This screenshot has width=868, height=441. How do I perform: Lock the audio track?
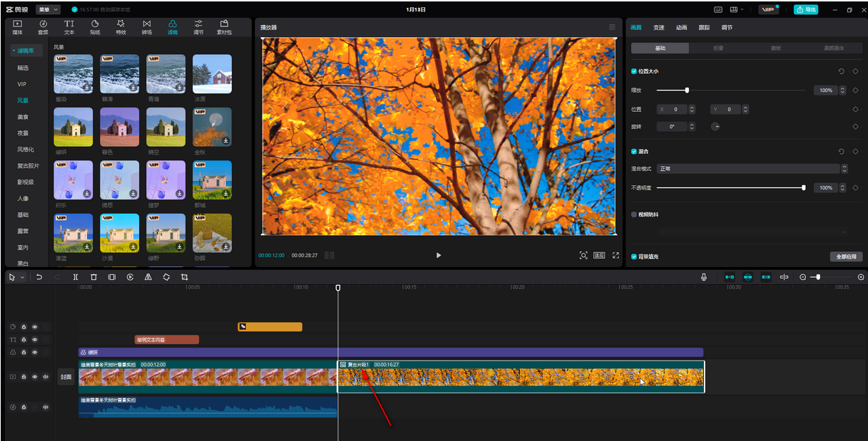pyautogui.click(x=24, y=407)
